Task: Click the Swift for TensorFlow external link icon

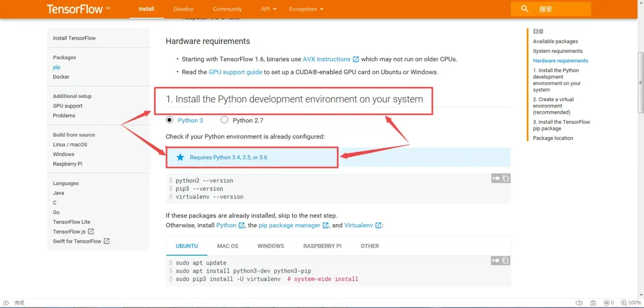Action: click(x=106, y=241)
